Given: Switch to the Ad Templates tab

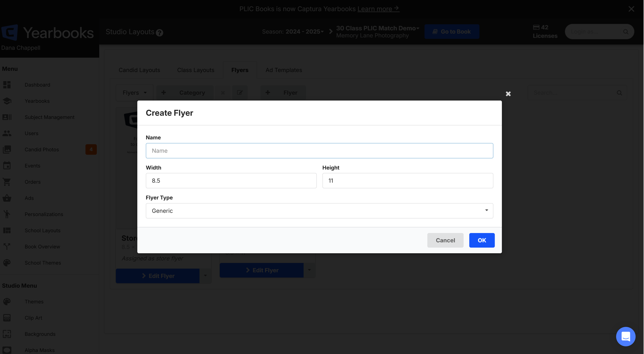Looking at the screenshot, I should [284, 70].
